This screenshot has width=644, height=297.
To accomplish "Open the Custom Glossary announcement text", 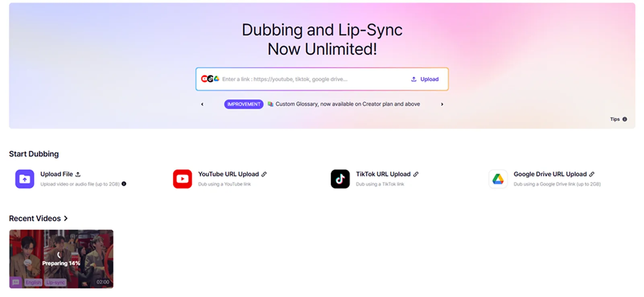I will [x=348, y=104].
